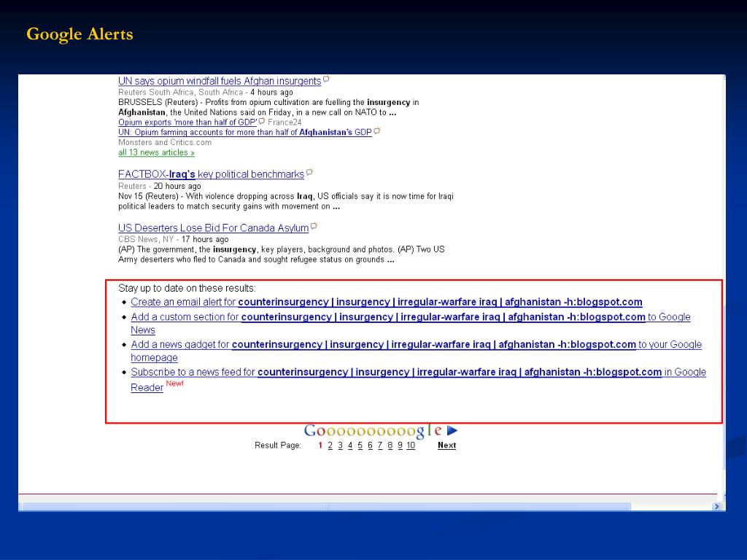Click comment bubble beside US Deserters headline

pyautogui.click(x=314, y=226)
